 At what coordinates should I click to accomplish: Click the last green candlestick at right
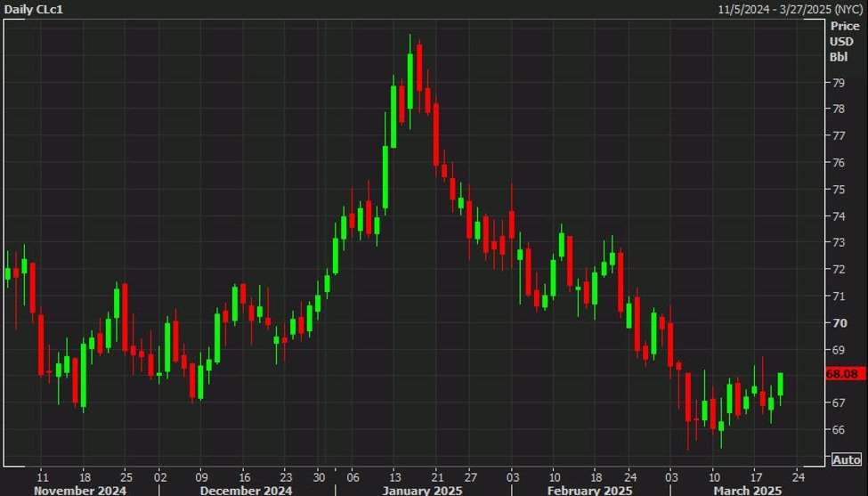pyautogui.click(x=781, y=384)
